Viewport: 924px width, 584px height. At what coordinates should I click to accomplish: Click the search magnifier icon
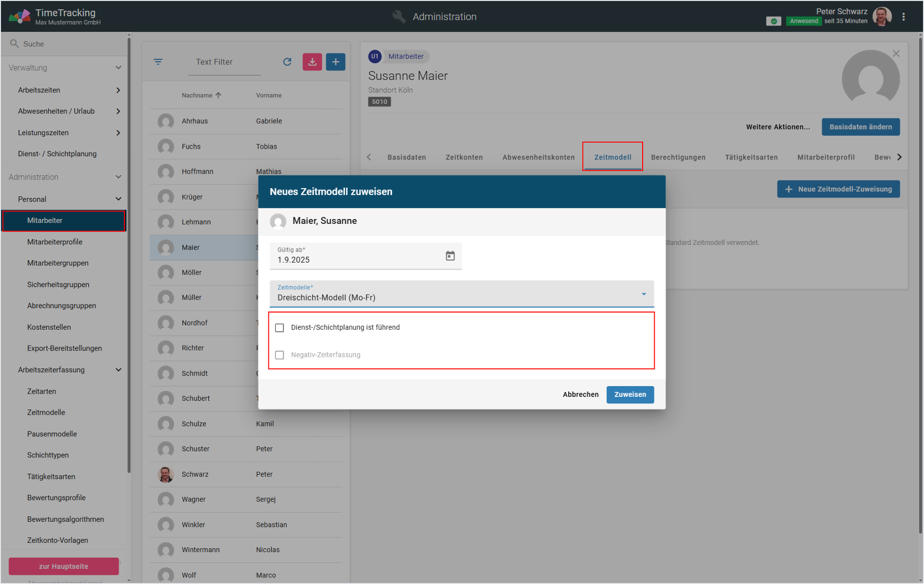pos(15,44)
